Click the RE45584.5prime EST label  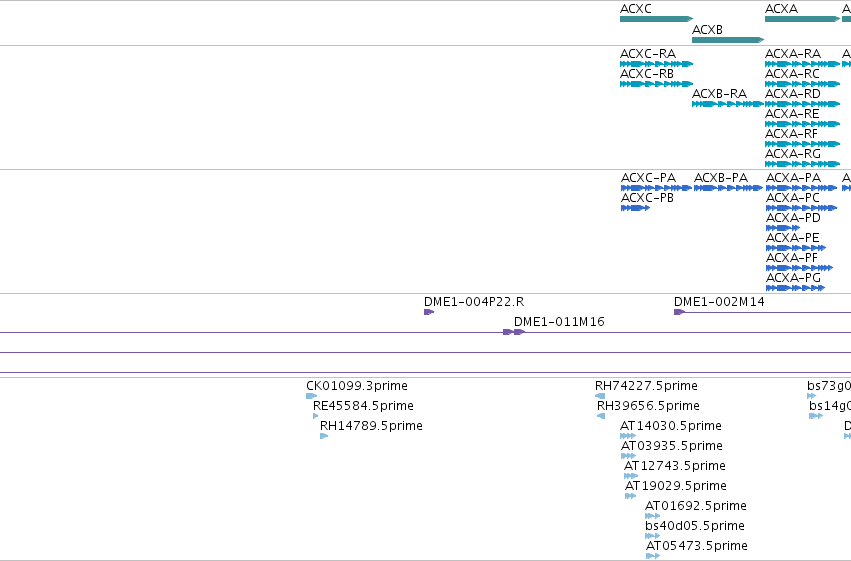click(x=363, y=406)
